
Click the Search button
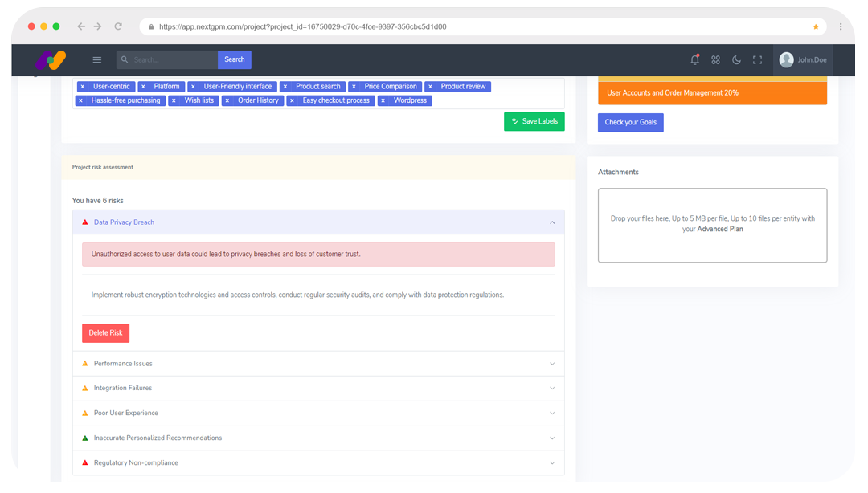(x=234, y=59)
